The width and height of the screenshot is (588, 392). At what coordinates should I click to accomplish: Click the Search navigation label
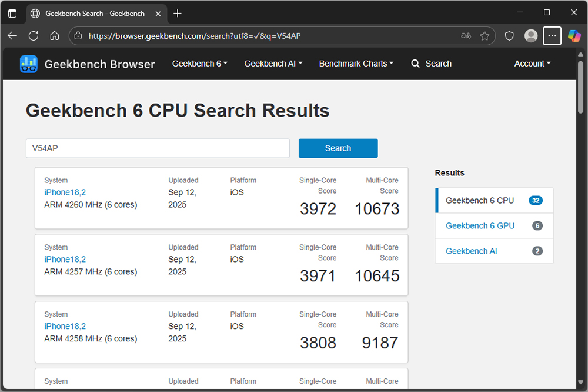(439, 64)
